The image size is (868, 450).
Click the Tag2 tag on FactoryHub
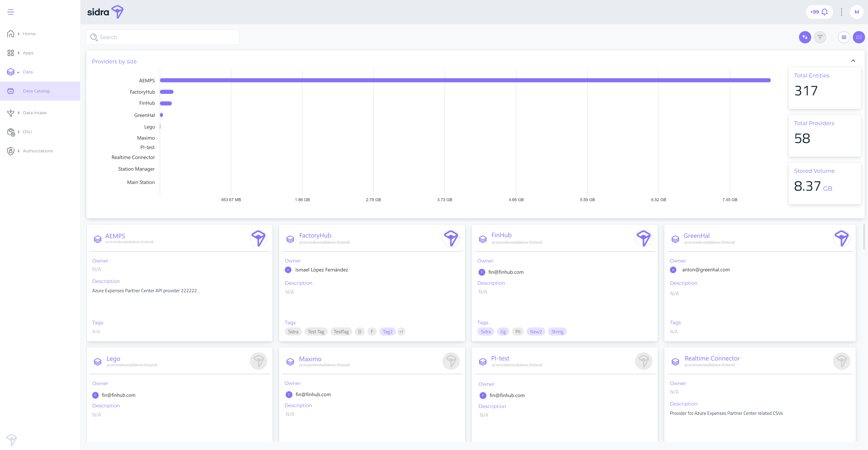[387, 332]
